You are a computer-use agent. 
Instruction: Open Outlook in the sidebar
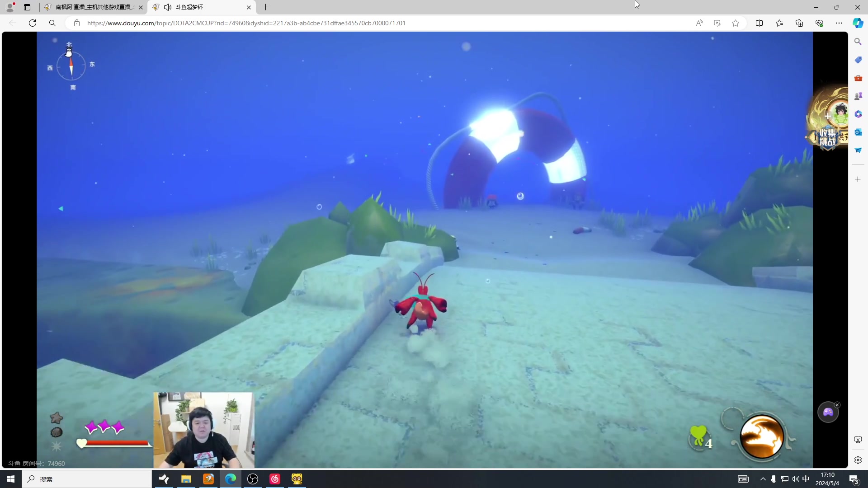[x=858, y=132]
